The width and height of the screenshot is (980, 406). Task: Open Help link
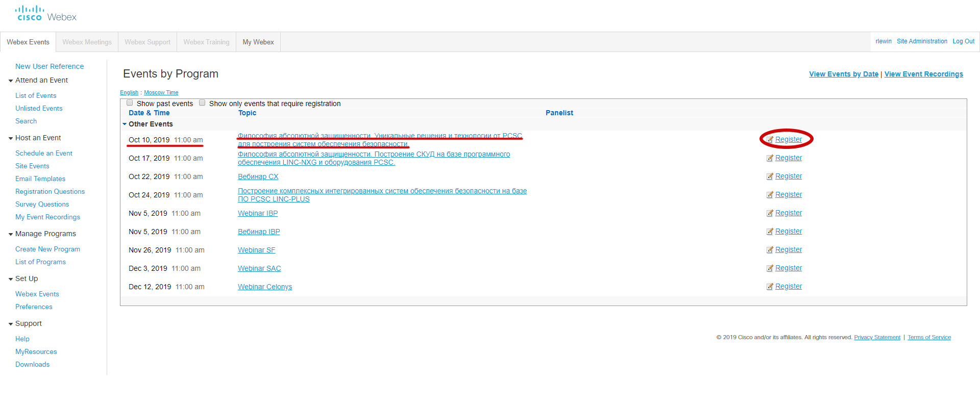click(22, 339)
